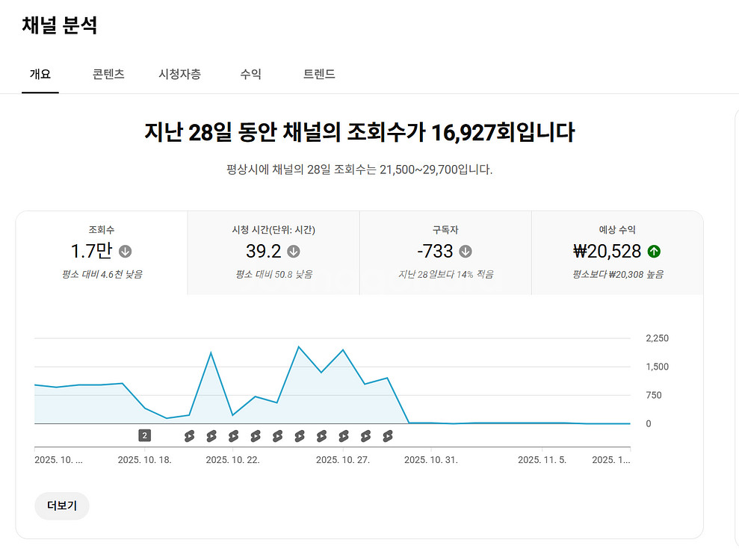Click the last Shorts icon on the timeline

386,435
